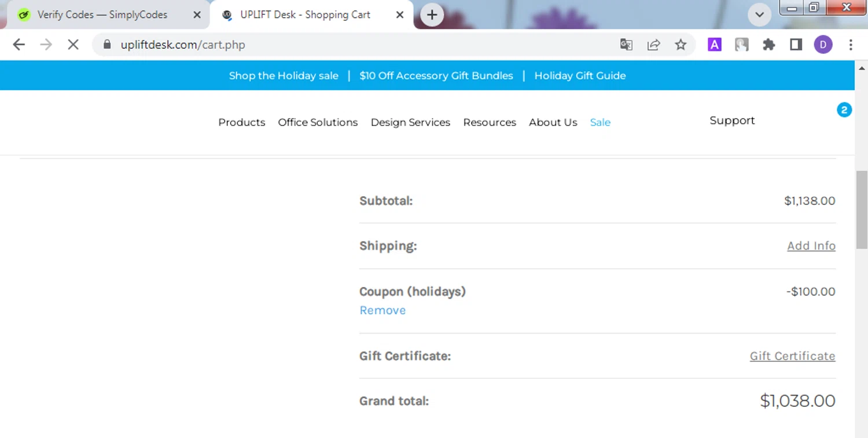The image size is (868, 438).
Task: Click Shop the Holiday sale banner link
Action: pos(284,76)
